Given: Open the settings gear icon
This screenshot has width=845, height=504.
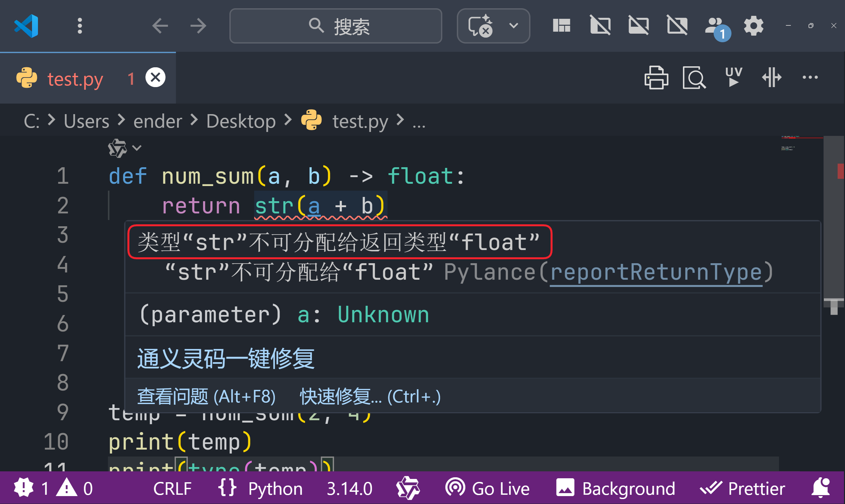Looking at the screenshot, I should (753, 26).
